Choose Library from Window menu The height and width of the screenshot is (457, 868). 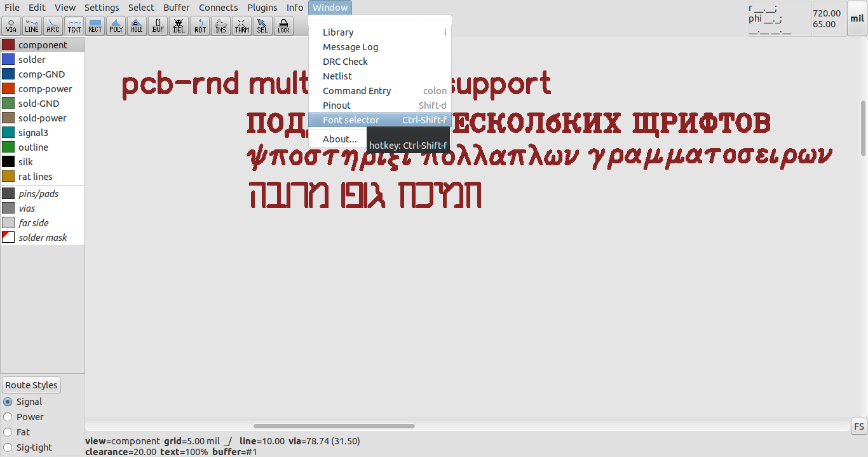point(380,32)
